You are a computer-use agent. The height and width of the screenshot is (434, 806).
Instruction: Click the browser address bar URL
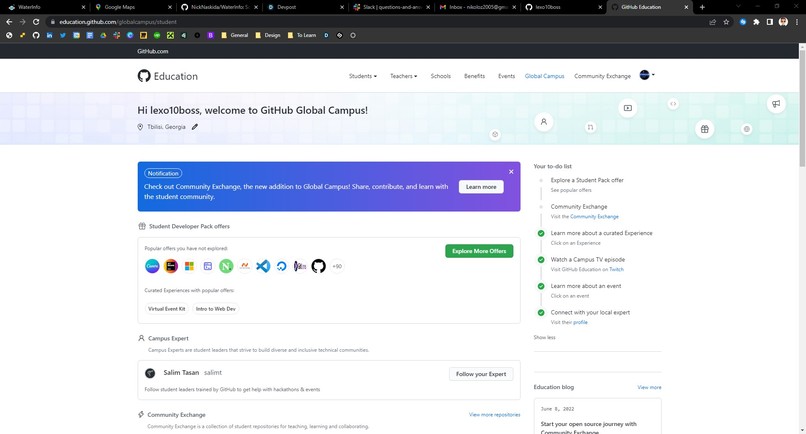point(118,22)
